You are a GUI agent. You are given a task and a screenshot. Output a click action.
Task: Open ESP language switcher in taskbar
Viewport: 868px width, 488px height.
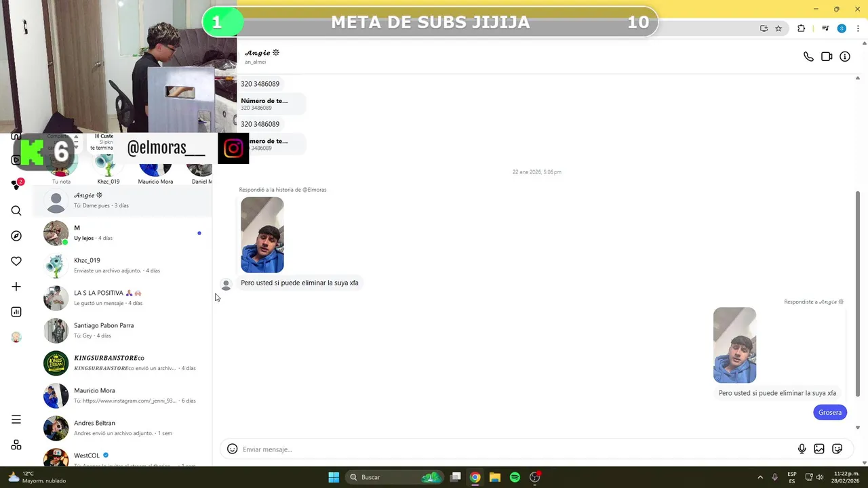click(792, 477)
